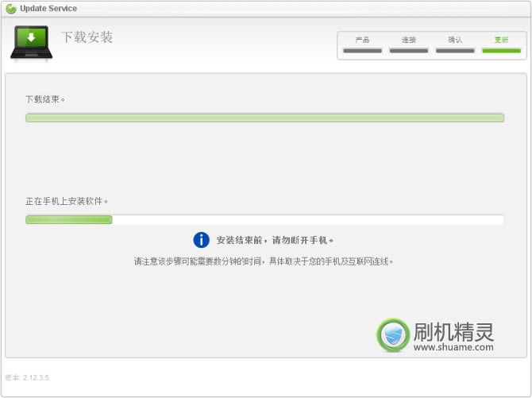
Task: Click the 刷机精灵 shield logo icon
Action: [393, 335]
